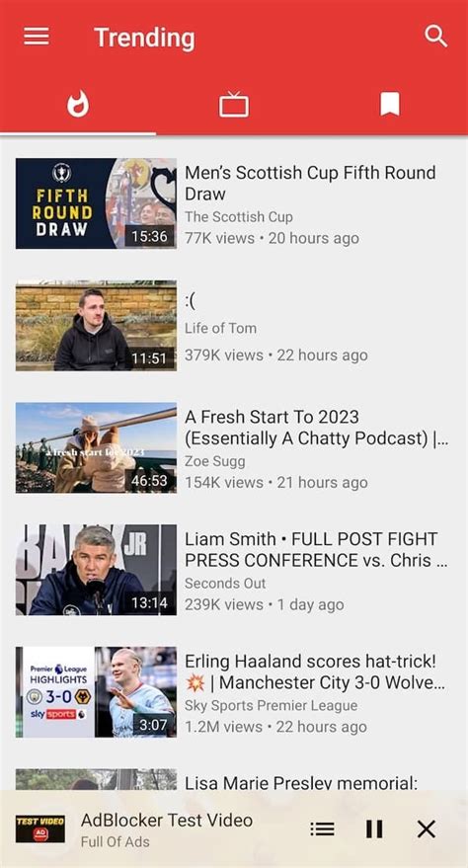Open the mini player play queue
468x868 pixels.
(x=322, y=829)
